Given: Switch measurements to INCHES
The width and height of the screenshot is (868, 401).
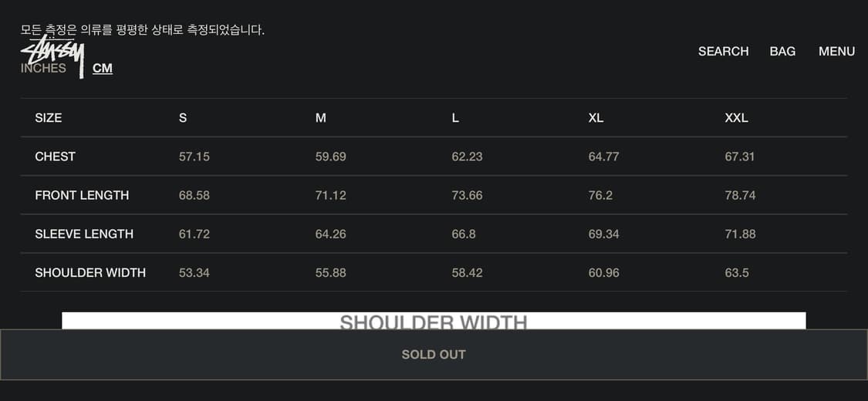Looking at the screenshot, I should (43, 69).
